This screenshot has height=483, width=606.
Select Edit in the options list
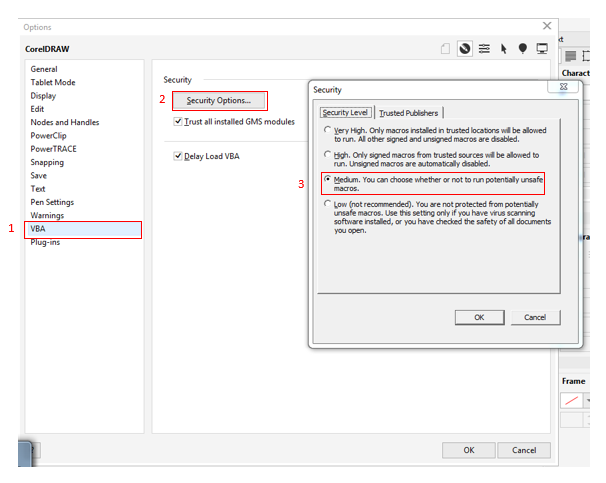point(37,109)
